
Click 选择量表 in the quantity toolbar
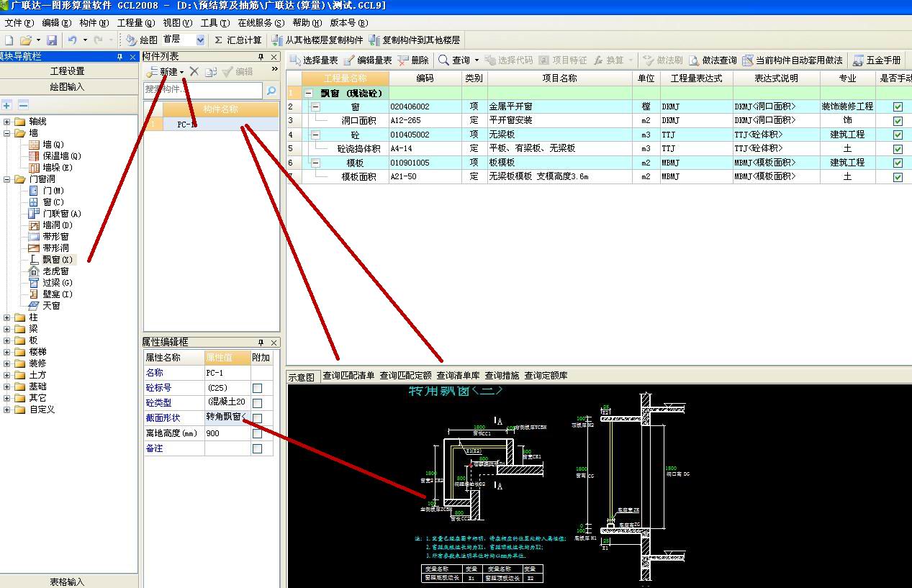pyautogui.click(x=314, y=60)
